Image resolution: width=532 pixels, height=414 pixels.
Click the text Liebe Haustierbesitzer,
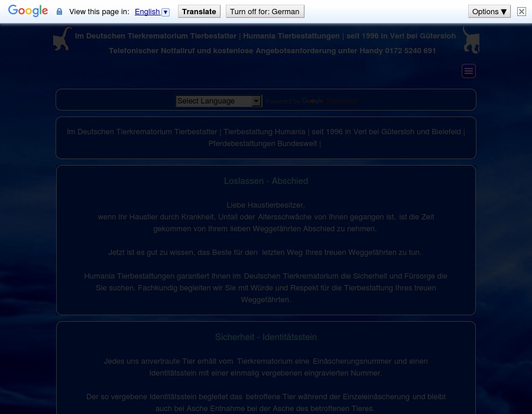[265, 205]
